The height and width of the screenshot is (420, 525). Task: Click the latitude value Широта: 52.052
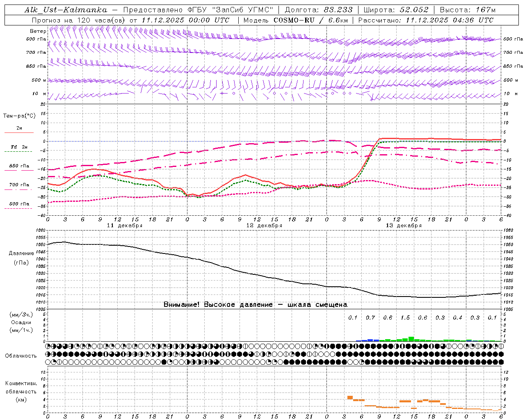point(396,10)
